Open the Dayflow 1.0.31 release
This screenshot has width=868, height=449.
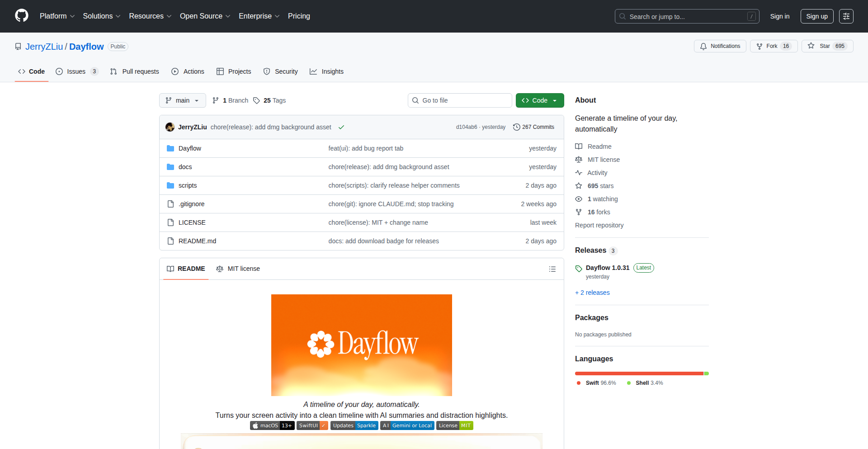(x=608, y=268)
